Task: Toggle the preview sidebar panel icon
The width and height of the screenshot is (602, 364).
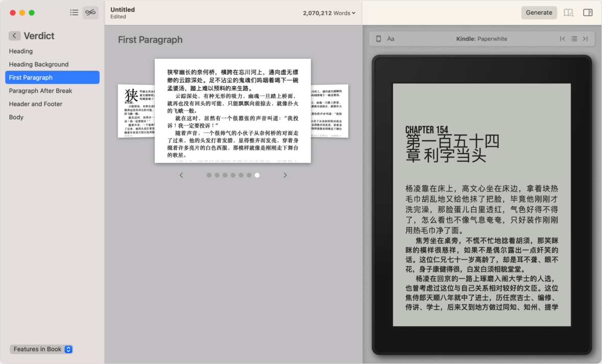Action: coord(588,13)
